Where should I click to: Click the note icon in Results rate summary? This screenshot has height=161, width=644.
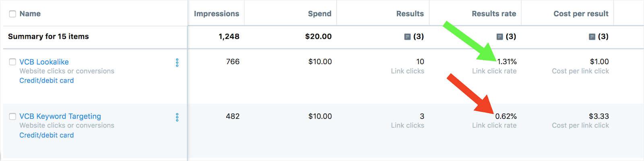[x=500, y=37]
